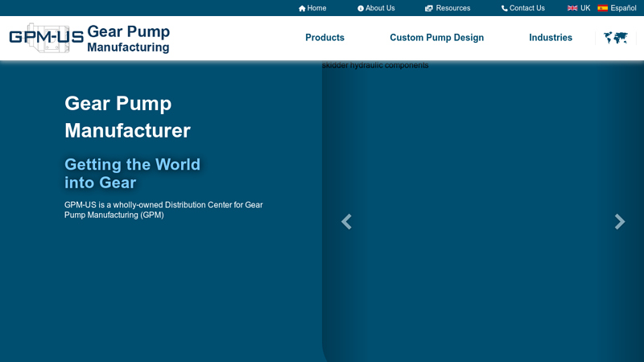Click the Gear Pump Manufacturing site title
Viewport: 644px width, 362px height.
coord(128,39)
